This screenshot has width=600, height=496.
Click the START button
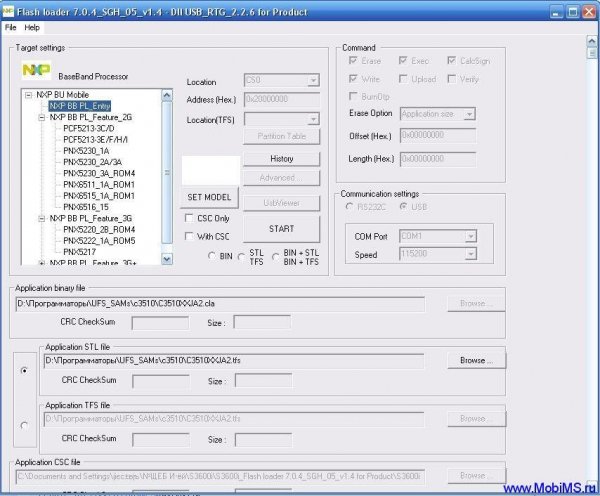pyautogui.click(x=282, y=229)
